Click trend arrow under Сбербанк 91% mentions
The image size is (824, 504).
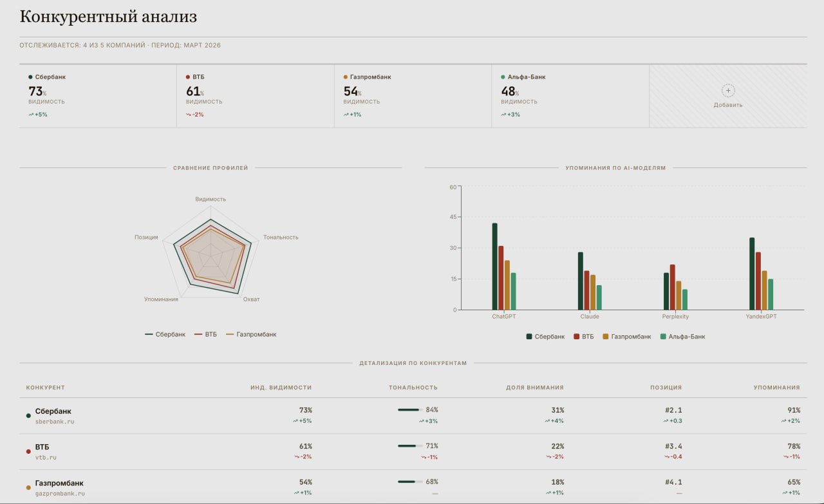(x=784, y=421)
